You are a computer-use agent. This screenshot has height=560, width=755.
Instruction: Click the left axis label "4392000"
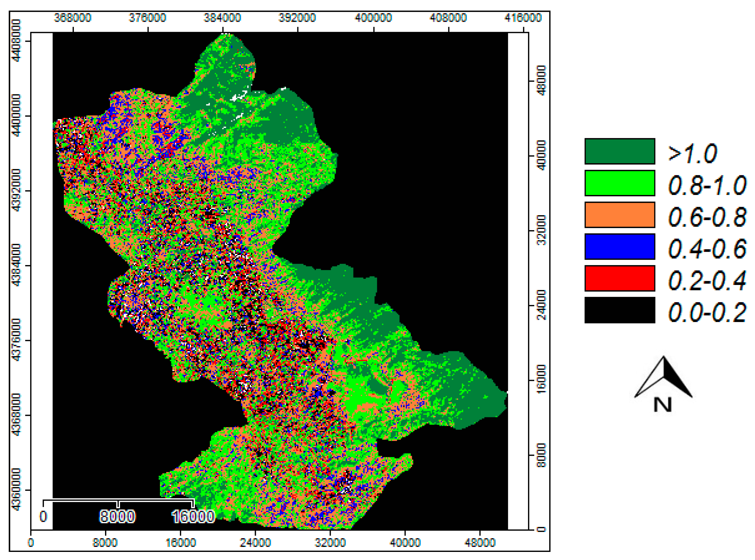pos(16,191)
